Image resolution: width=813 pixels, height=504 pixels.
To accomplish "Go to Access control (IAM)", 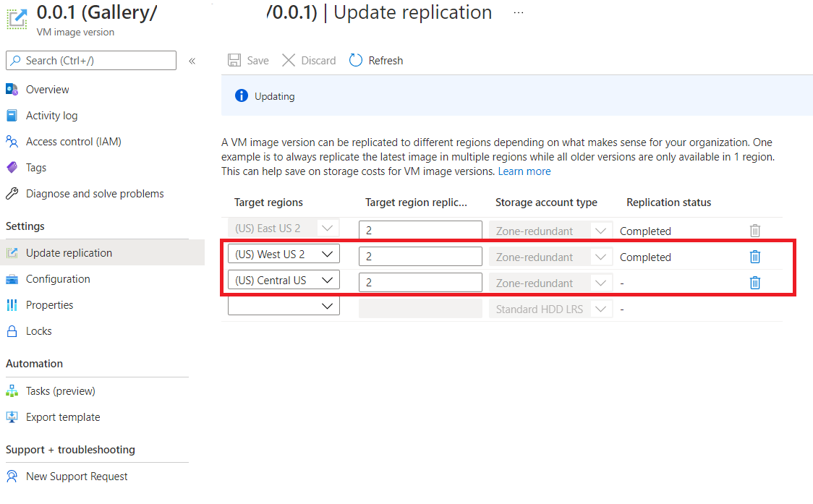I will click(73, 142).
